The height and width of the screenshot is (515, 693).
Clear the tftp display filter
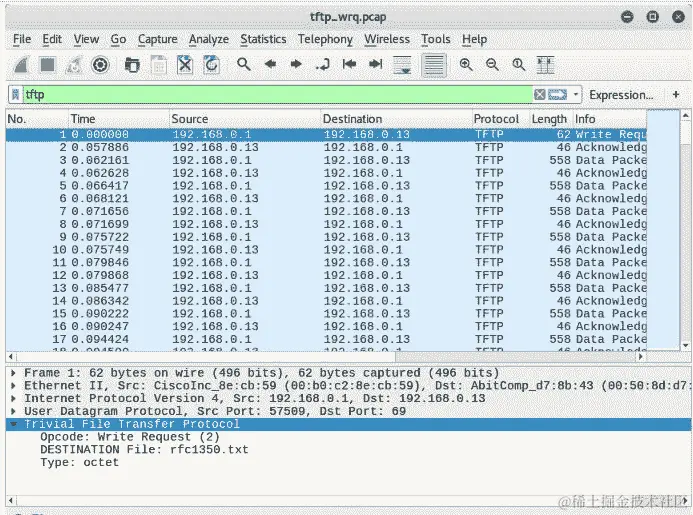(x=539, y=94)
